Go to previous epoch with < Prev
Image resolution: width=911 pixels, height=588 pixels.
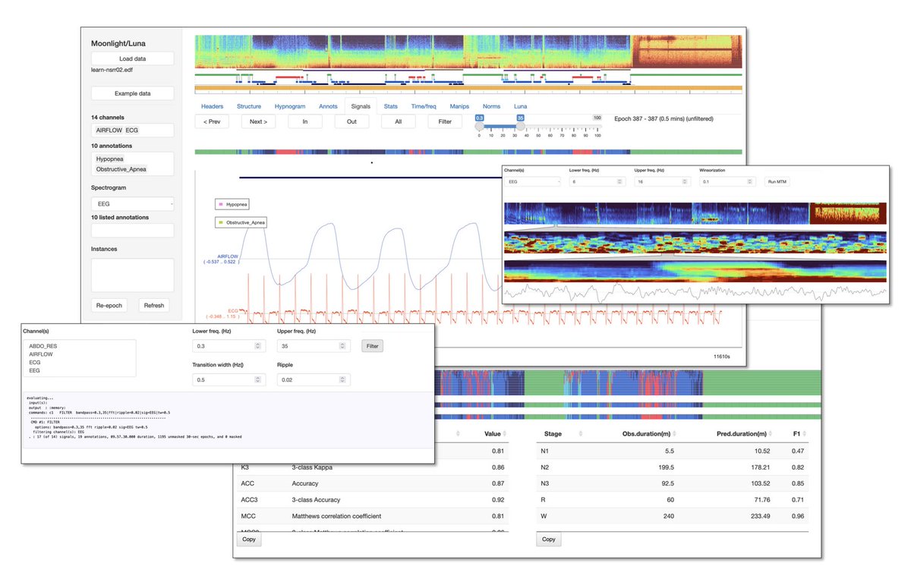click(x=212, y=121)
